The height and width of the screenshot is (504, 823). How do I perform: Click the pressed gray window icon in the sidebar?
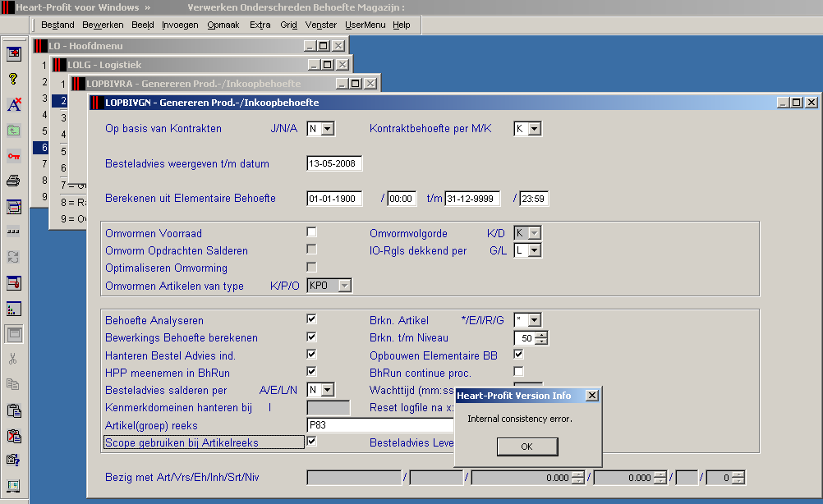coord(14,334)
